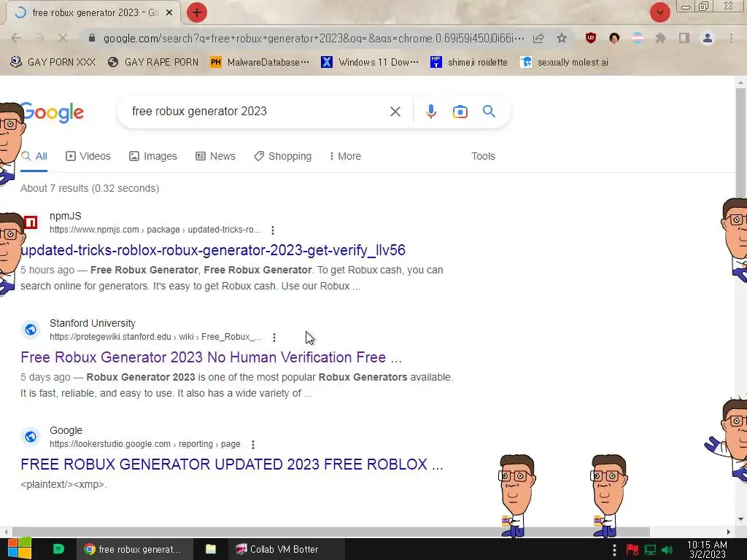Open the Windows Start menu
The width and height of the screenshot is (747, 560).
click(19, 549)
